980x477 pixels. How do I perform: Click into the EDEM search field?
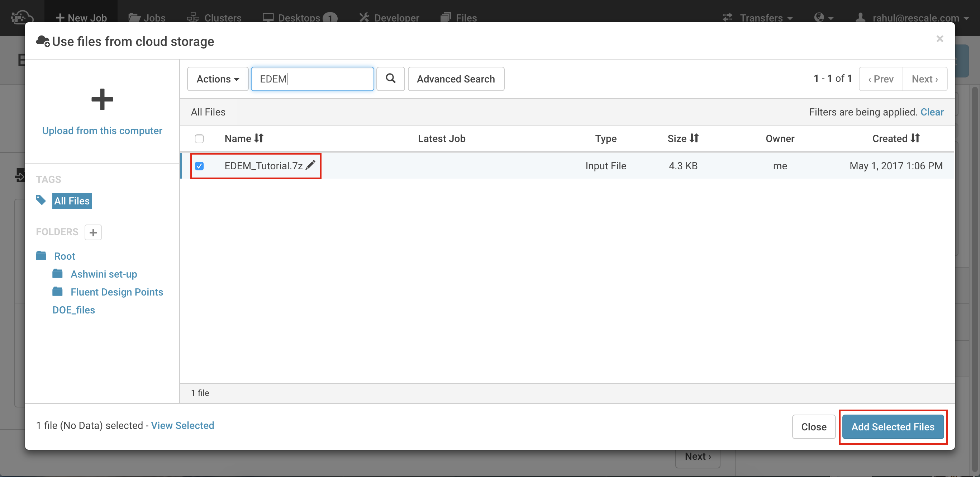[312, 79]
